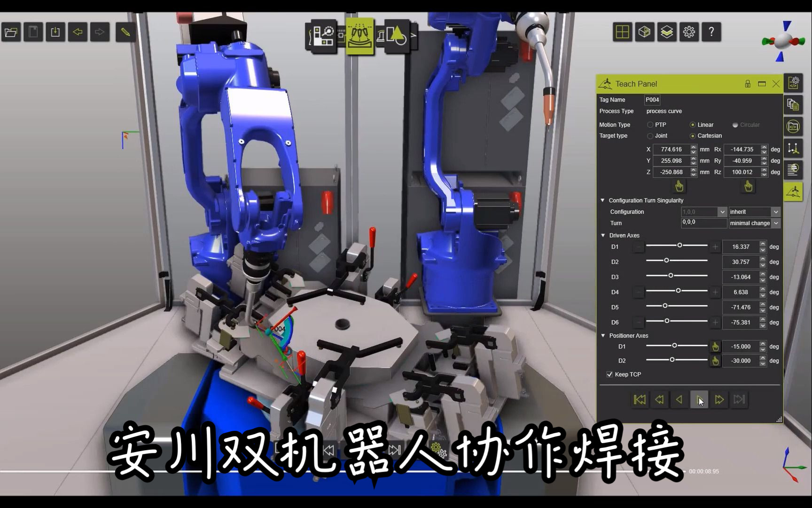
Task: Undo with the yellow left arrow
Action: 78,32
